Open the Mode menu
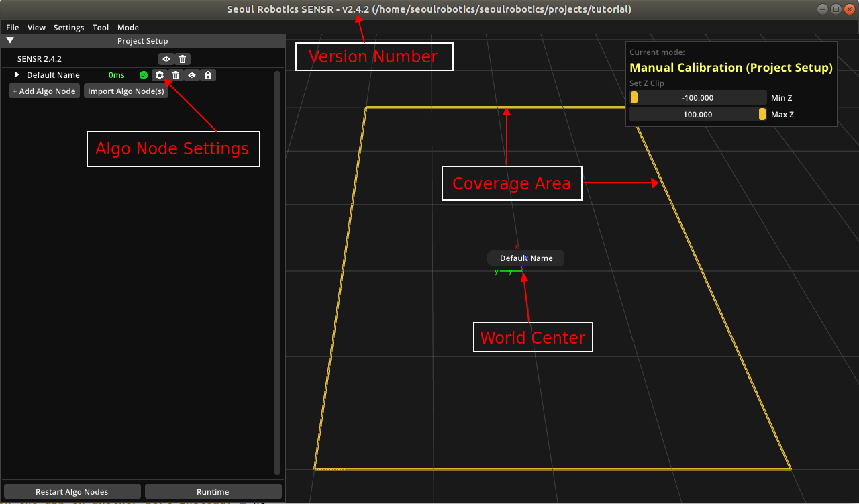The image size is (859, 504). point(128,28)
